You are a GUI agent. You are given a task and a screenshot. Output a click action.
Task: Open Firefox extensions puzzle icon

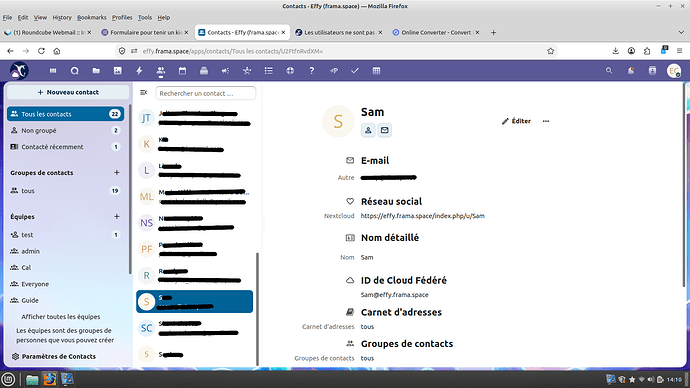[x=647, y=51]
